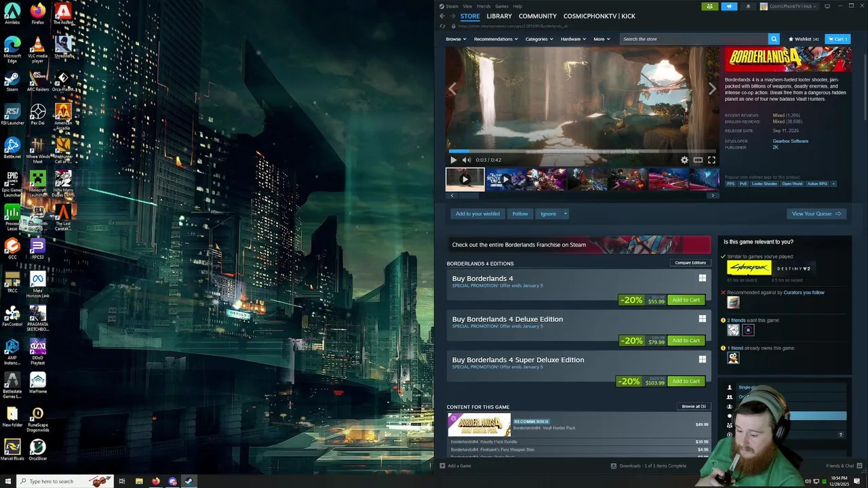
Task: Enter fullscreen on the trailer video
Action: pos(711,160)
